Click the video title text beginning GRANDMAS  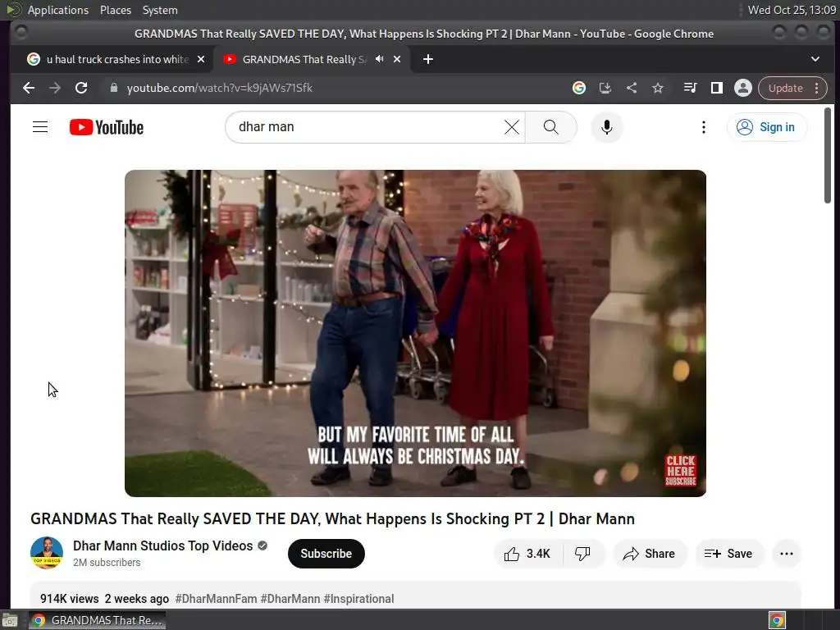tap(332, 518)
